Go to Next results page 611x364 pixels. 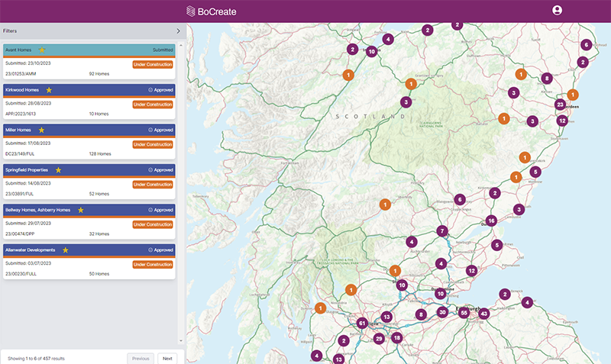[x=167, y=359]
